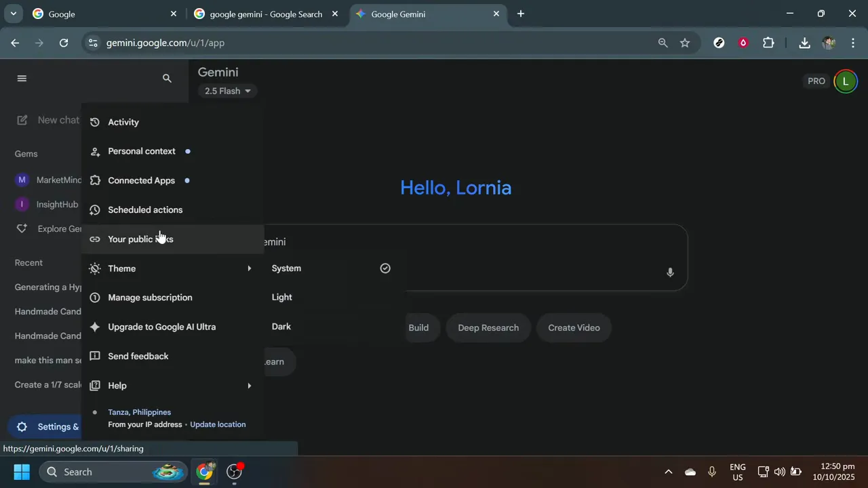Click the Your public links chain icon
This screenshot has height=488, width=868.
[95, 239]
